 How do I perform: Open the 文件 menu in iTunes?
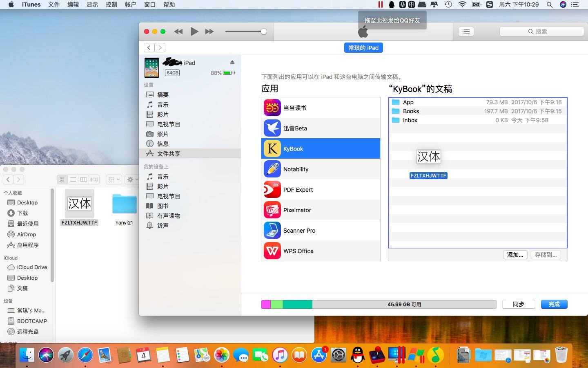point(53,4)
